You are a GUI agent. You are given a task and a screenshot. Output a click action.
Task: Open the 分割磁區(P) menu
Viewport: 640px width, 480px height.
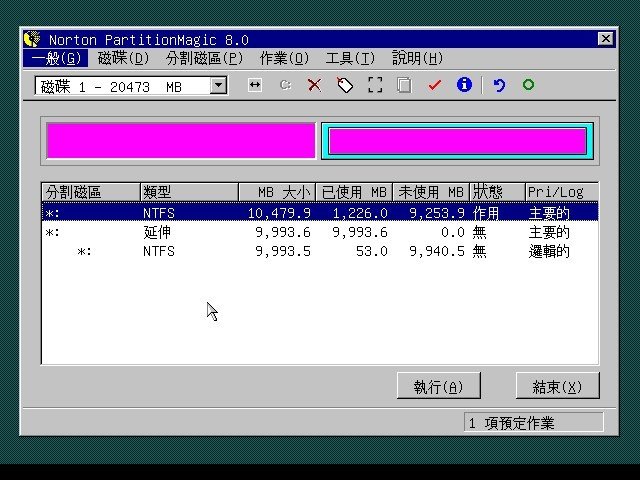pyautogui.click(x=204, y=58)
